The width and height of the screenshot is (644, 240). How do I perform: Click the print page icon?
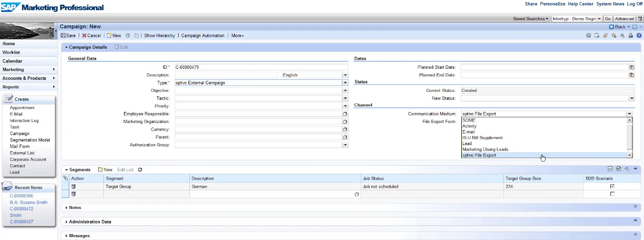tap(630, 36)
